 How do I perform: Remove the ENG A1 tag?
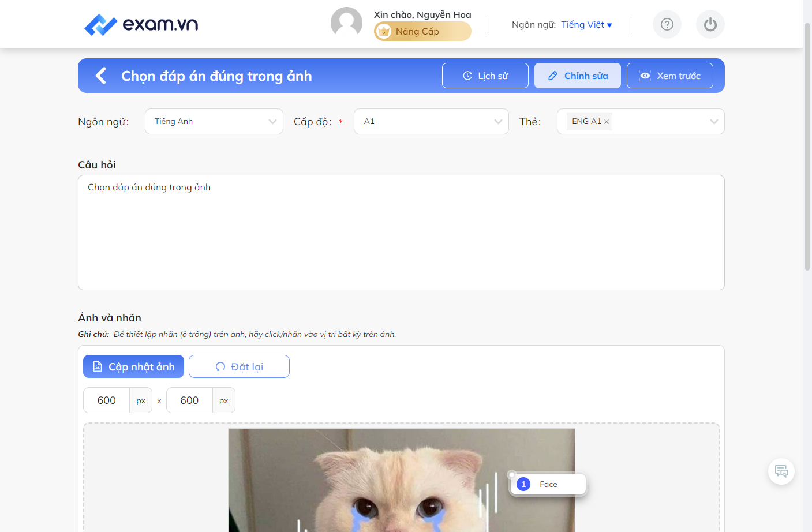[607, 122]
